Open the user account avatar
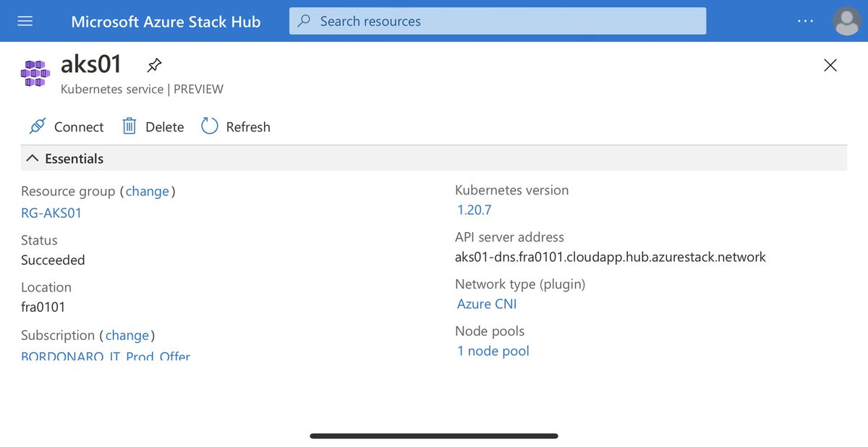This screenshot has width=868, height=447. pos(846,20)
